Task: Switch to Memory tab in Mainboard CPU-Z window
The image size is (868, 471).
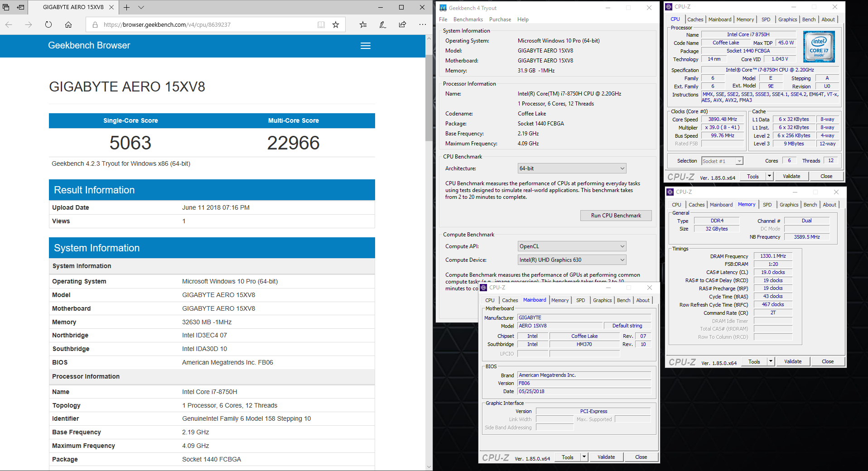Action: (560, 300)
